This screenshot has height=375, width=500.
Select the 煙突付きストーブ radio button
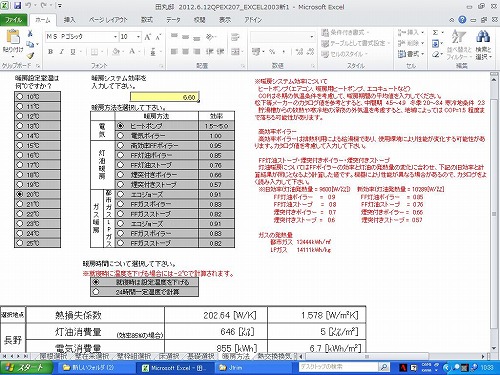[x=120, y=184]
